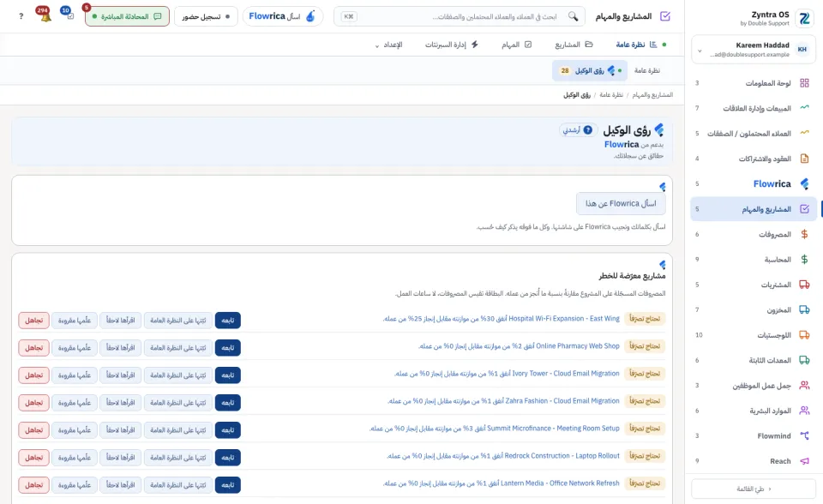This screenshot has height=504, width=823.
Task: Open Flowmind sidebar icon
Action: 804,435
